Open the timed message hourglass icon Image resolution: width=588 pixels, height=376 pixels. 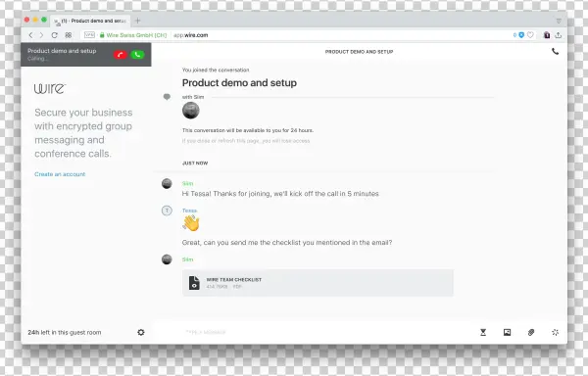tap(483, 332)
